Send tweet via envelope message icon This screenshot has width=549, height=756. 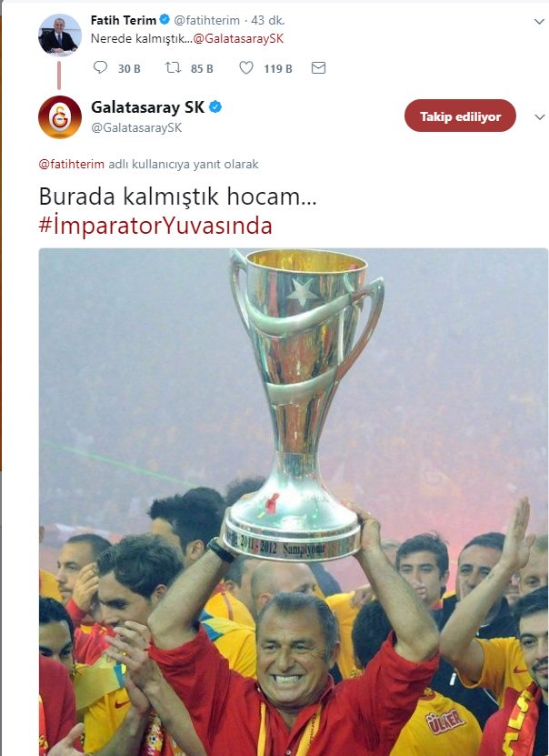coord(318,68)
